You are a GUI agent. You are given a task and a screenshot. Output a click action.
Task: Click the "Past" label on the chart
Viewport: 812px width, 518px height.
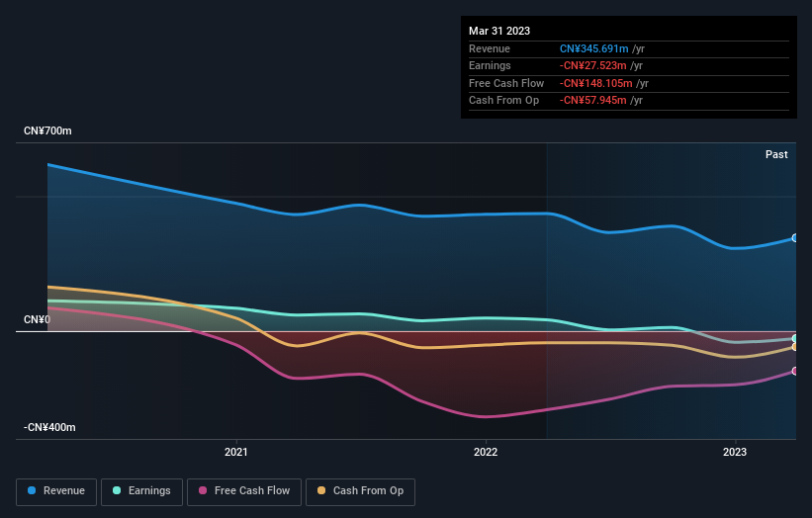[x=776, y=155]
